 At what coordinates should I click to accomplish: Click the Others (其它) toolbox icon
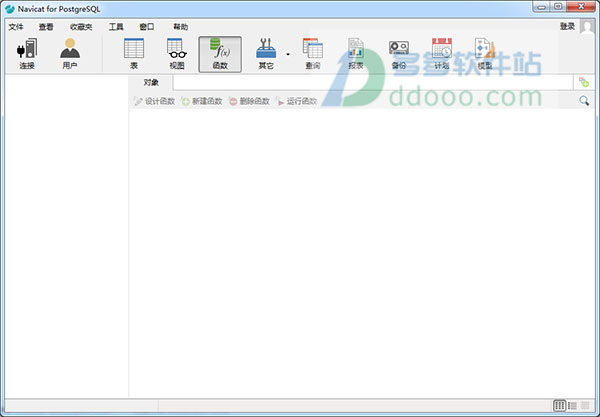[x=266, y=54]
